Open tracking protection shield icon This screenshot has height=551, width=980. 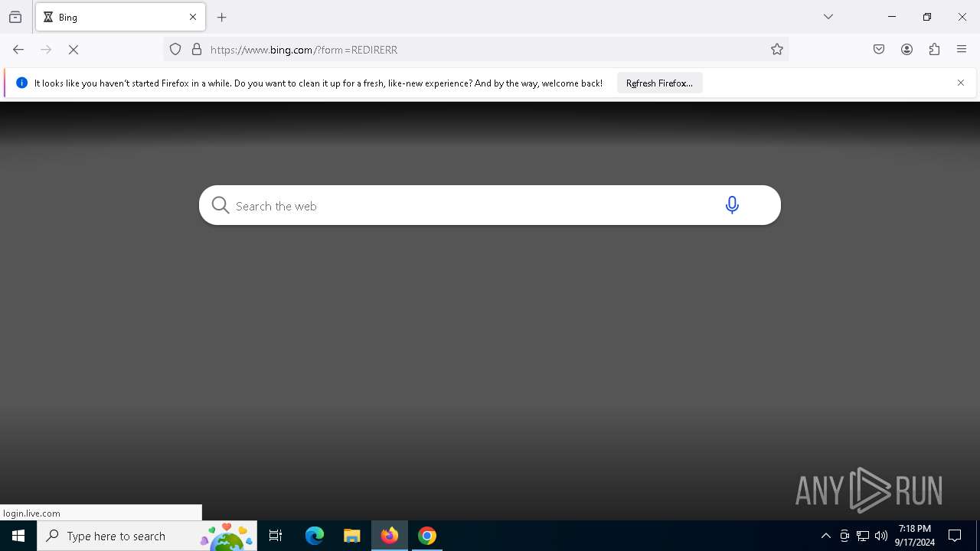click(x=175, y=50)
